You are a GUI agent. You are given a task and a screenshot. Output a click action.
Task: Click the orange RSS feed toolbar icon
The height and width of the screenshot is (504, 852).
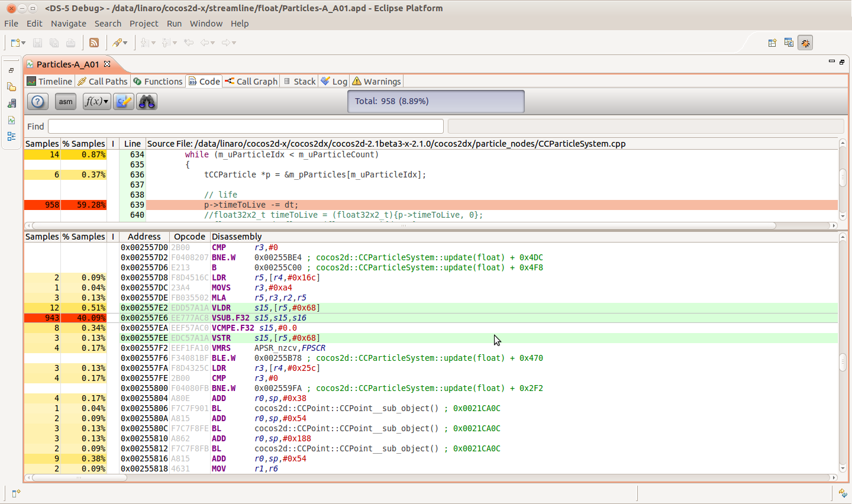pos(94,43)
